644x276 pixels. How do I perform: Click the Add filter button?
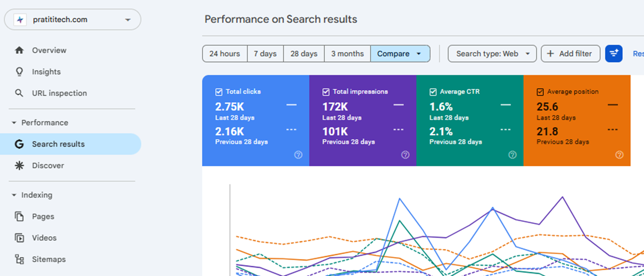(570, 54)
